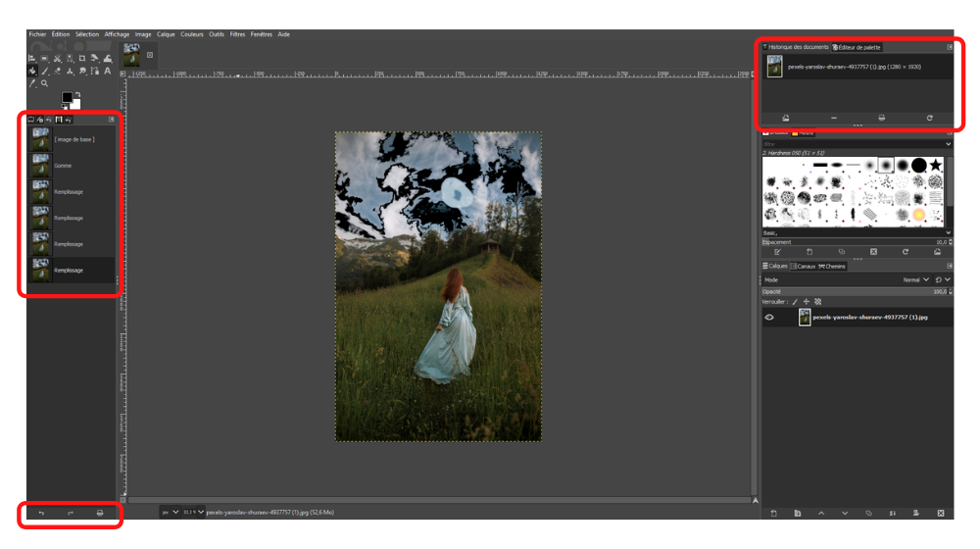Open the Édition menu
Screen dimensions: 980x549
click(61, 34)
